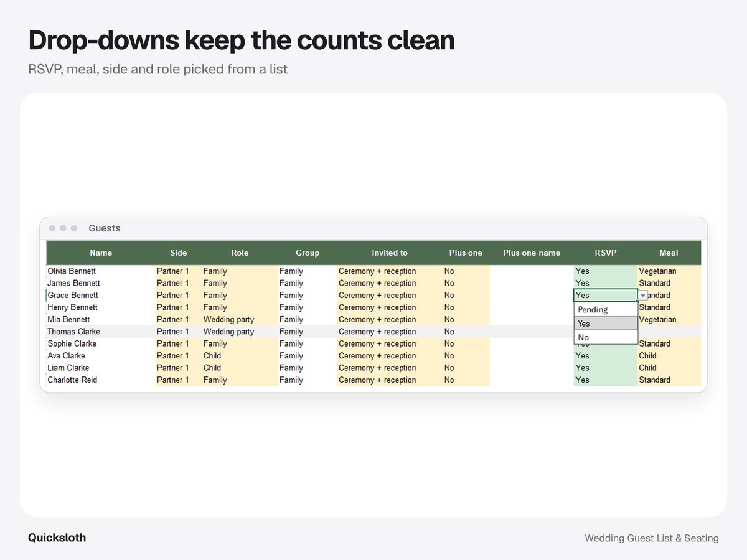Pick the highlighted 'Yes' dropdown option

pos(606,324)
